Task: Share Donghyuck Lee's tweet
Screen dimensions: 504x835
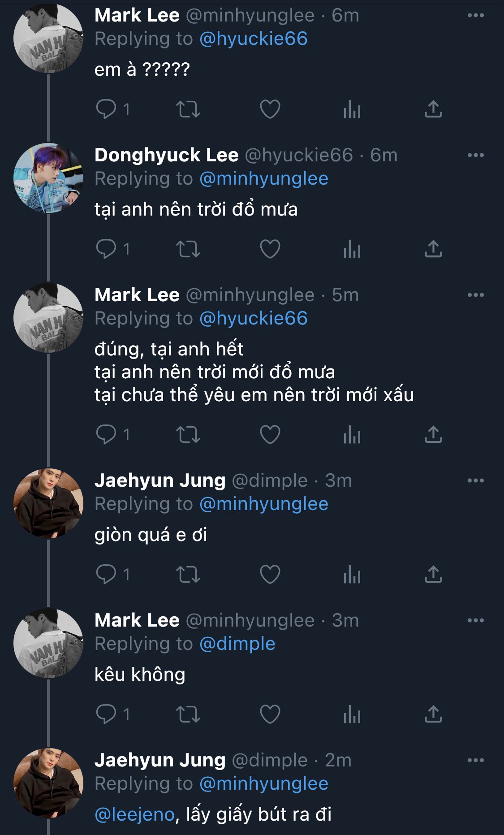Action: coord(433,249)
